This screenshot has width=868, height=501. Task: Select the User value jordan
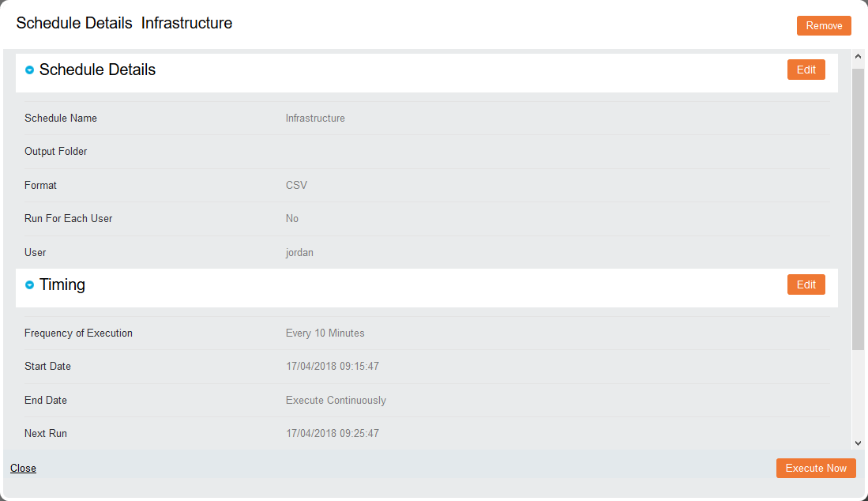point(299,252)
